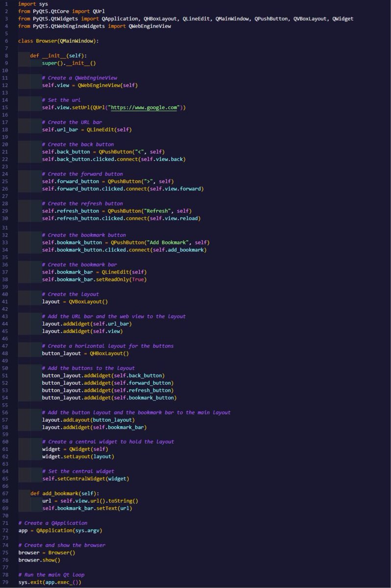Click self.setCentralWidget(widget) on line 65
The height and width of the screenshot is (588, 391).
click(x=85, y=479)
